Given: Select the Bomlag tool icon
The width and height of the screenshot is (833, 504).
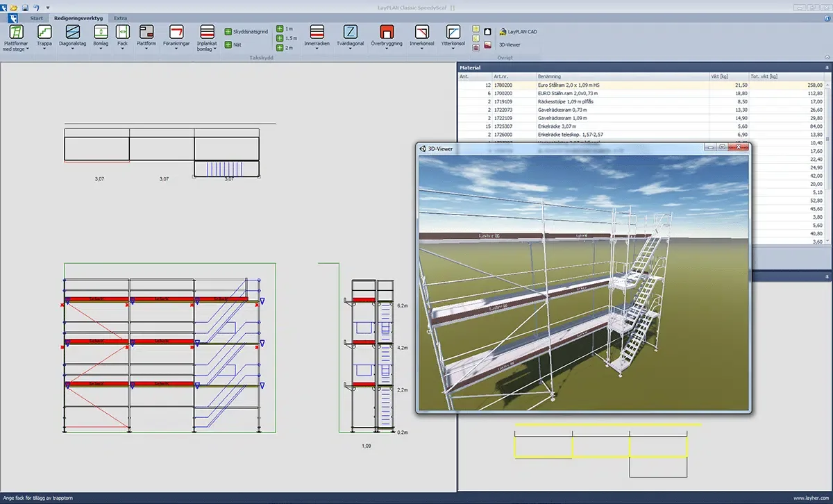Looking at the screenshot, I should point(101,32).
